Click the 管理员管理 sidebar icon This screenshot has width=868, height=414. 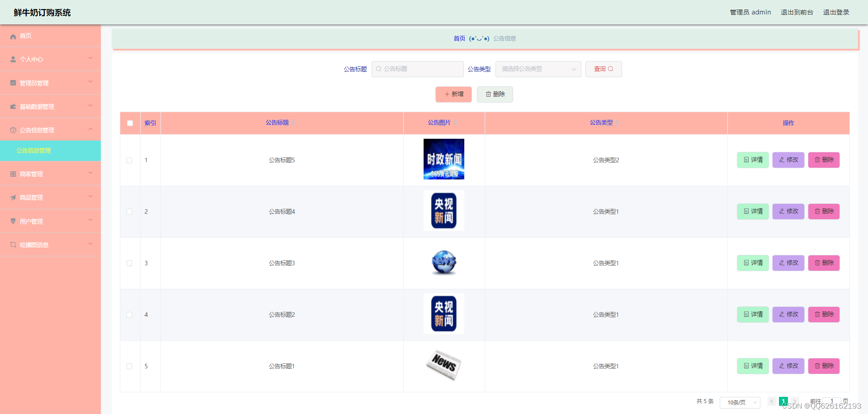coord(13,83)
